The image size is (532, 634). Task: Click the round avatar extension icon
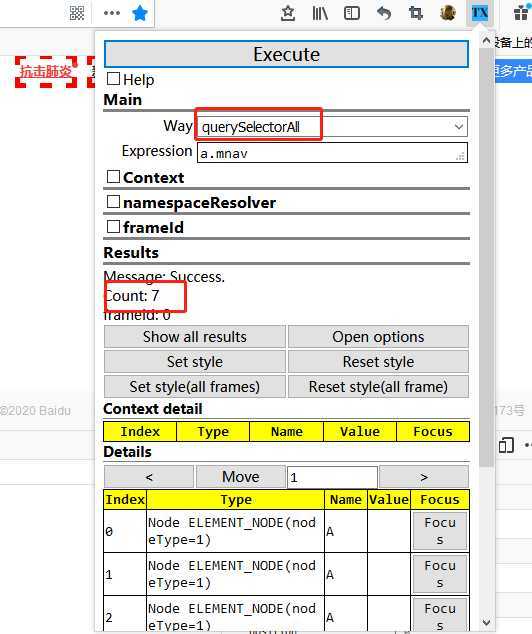pyautogui.click(x=448, y=13)
